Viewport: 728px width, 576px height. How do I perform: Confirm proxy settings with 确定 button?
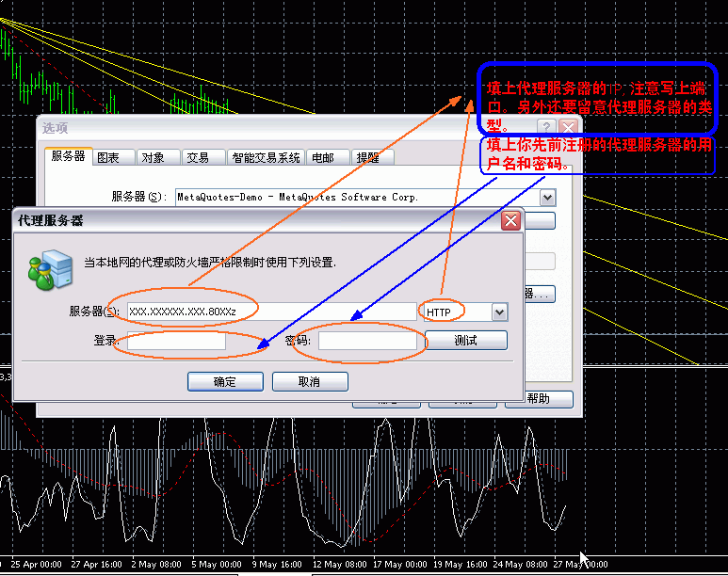(225, 381)
